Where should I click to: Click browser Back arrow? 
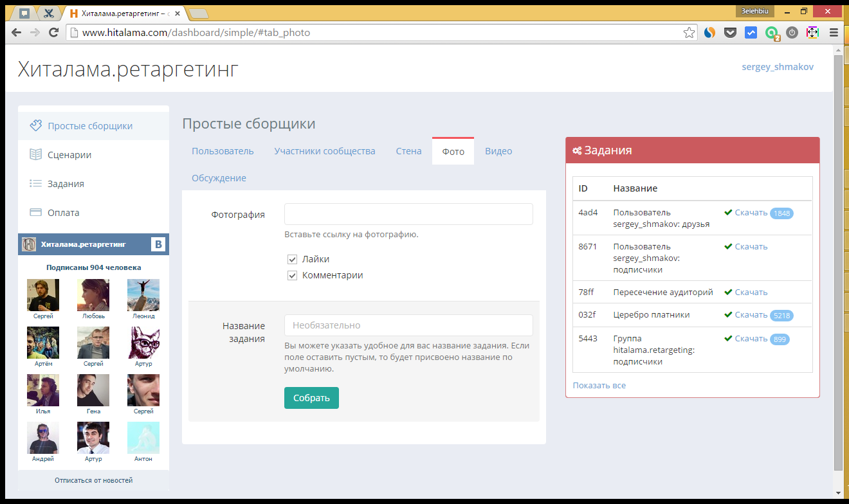[x=16, y=32]
